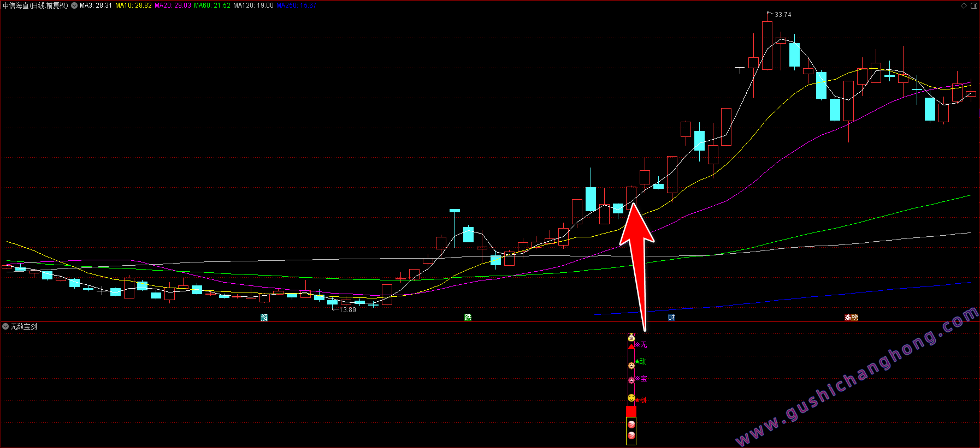Click the 财 info marker
Screen dimensions: 980x448
pos(671,317)
